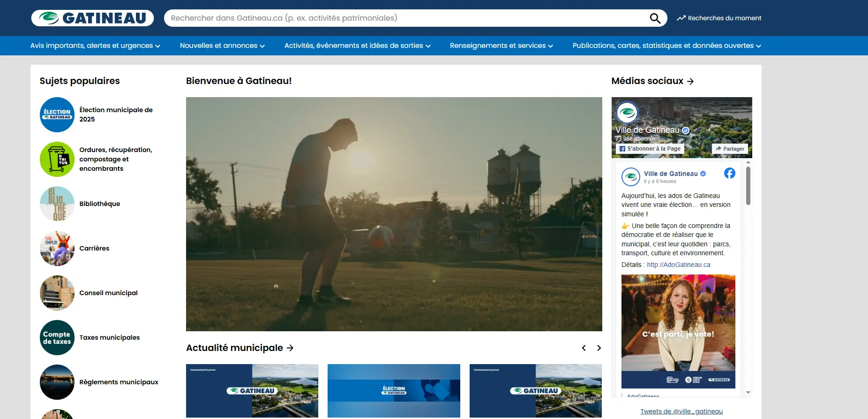Image resolution: width=868 pixels, height=419 pixels.
Task: Focus the Rechercher dans Gatineau.ca search field
Action: (403, 18)
